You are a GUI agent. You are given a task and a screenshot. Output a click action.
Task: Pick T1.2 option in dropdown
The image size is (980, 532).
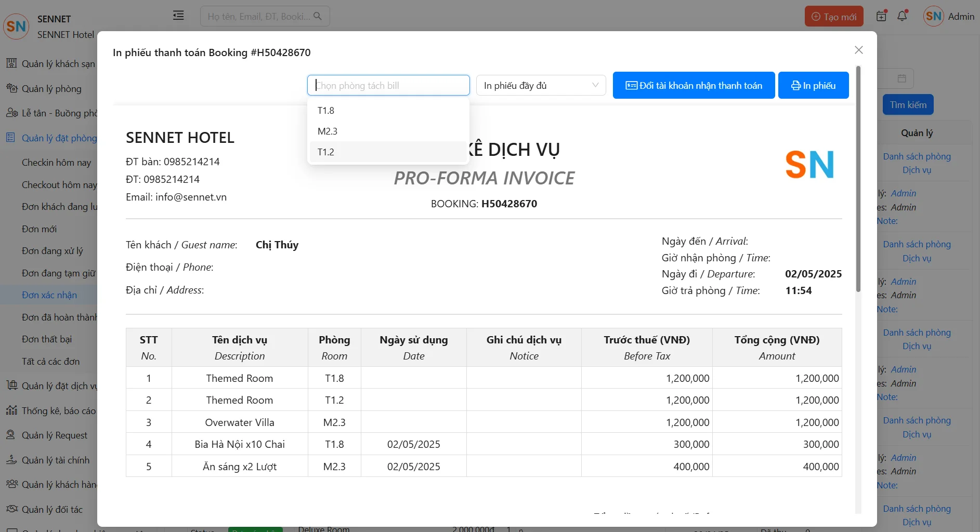(x=326, y=152)
